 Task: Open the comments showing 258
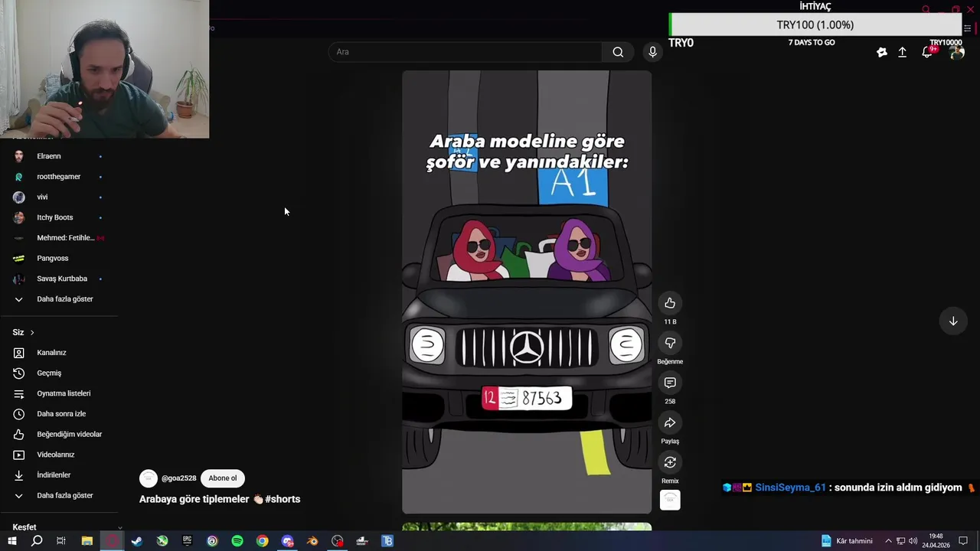coord(670,383)
